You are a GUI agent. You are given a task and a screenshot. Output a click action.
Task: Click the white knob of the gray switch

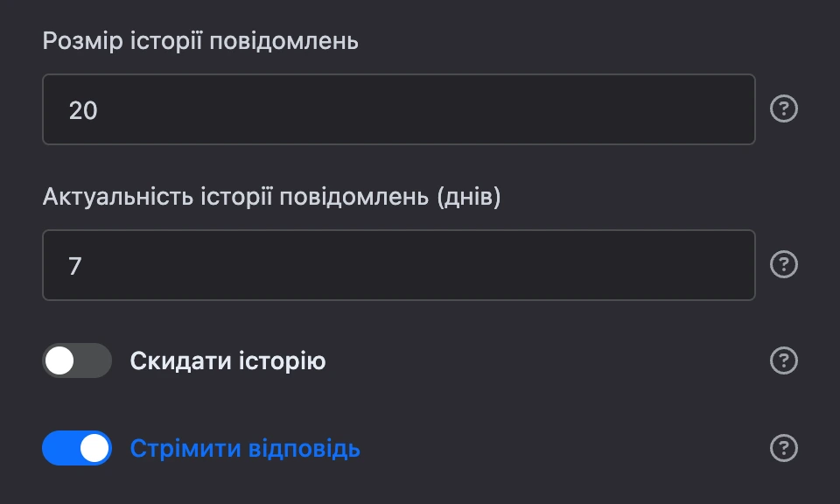tap(59, 360)
